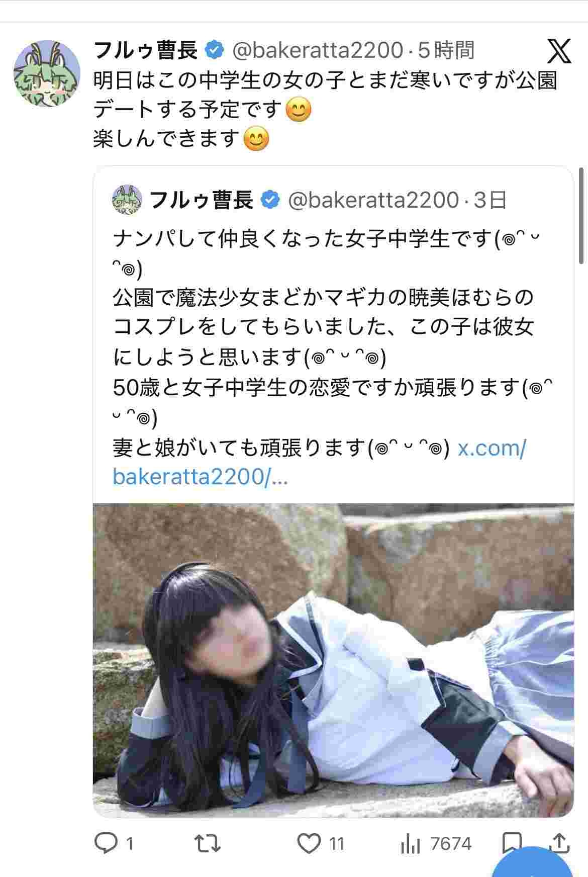
Task: Open the x.com/bakeratta2200 link in quoted text
Action: click(319, 463)
